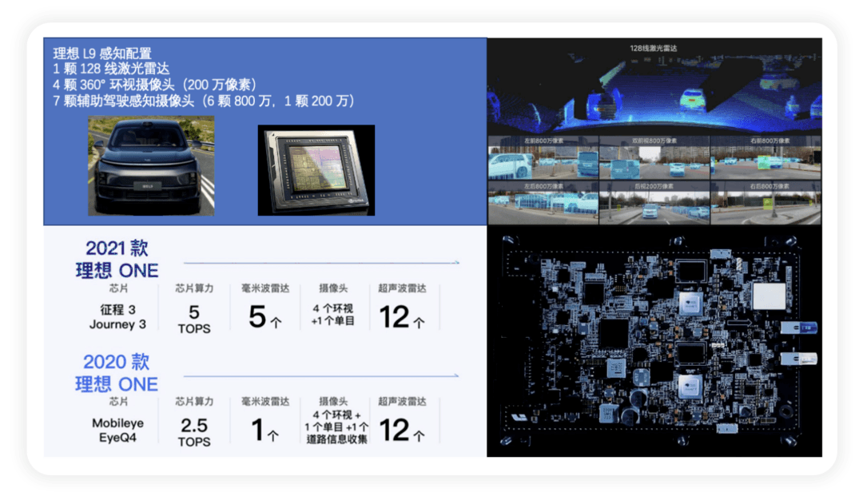
Task: Open the Li L9 car front photo
Action: point(151,165)
